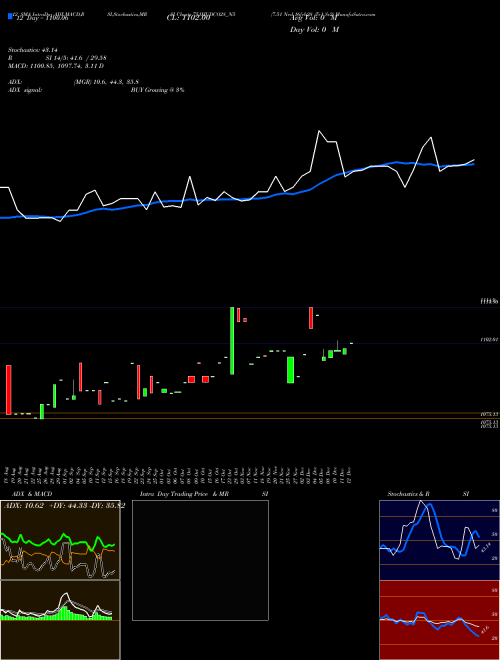The width and height of the screenshot is (500, 660).
Task: Click the 'MACD: 1100.85, 1097.74, 3.11 D' line
Action: [x=56, y=66]
